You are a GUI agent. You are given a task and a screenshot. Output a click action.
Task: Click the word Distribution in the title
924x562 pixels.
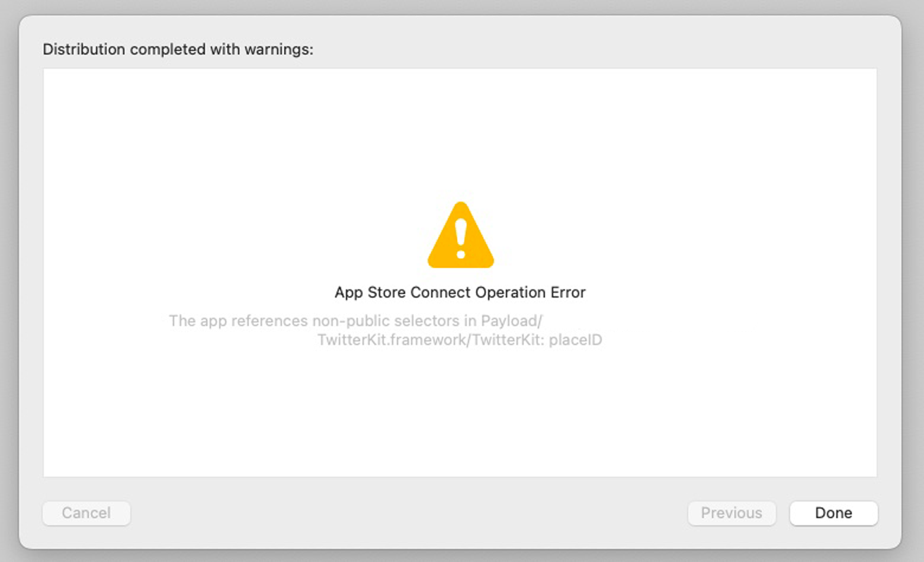pos(84,49)
